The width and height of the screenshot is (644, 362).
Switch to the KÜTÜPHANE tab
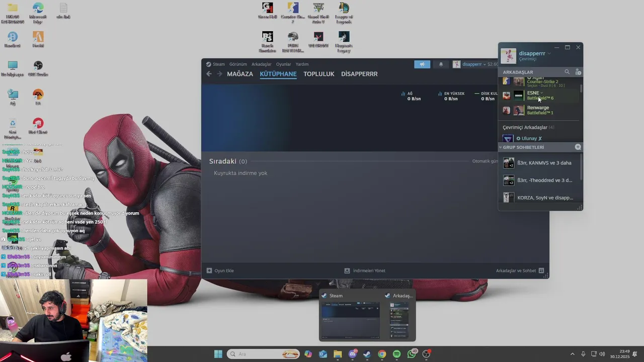278,74
